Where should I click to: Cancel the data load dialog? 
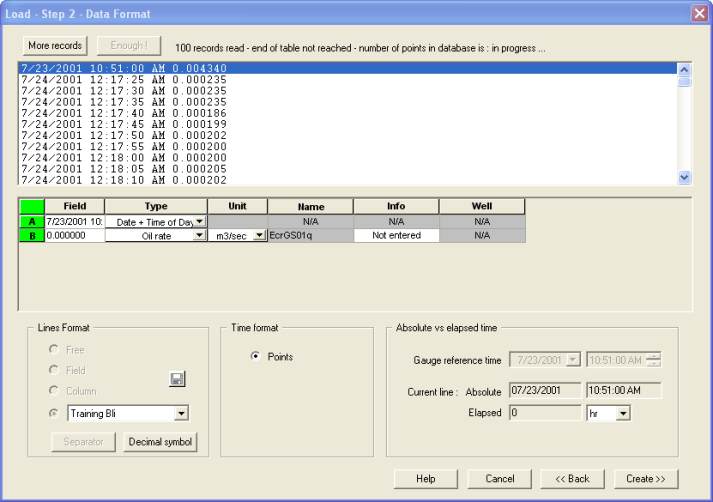(499, 479)
